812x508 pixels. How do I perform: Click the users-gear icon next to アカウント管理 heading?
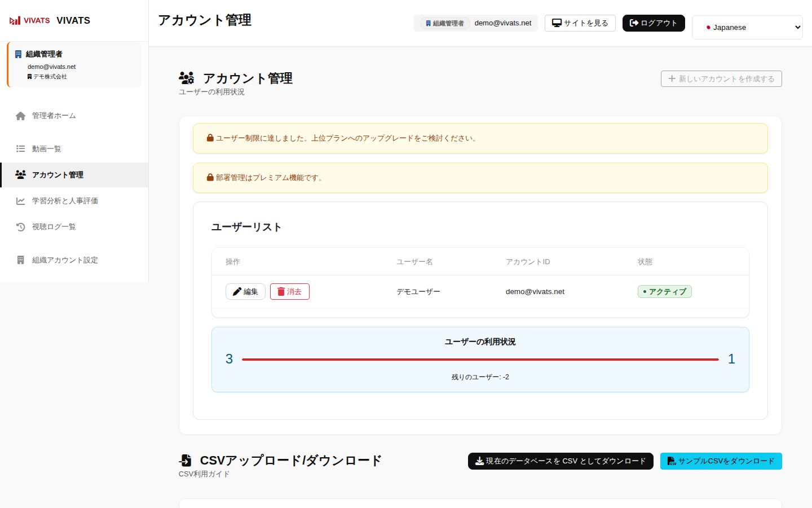click(187, 78)
